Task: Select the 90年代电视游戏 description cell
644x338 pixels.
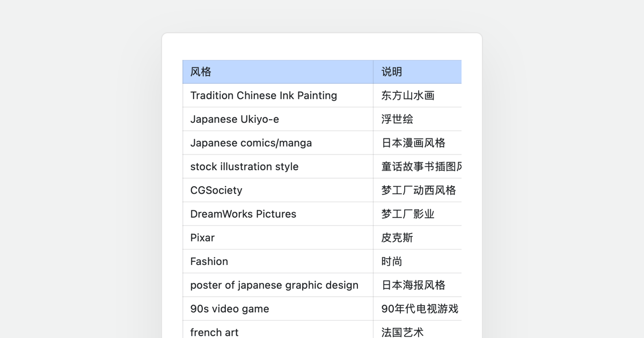Action: [420, 308]
